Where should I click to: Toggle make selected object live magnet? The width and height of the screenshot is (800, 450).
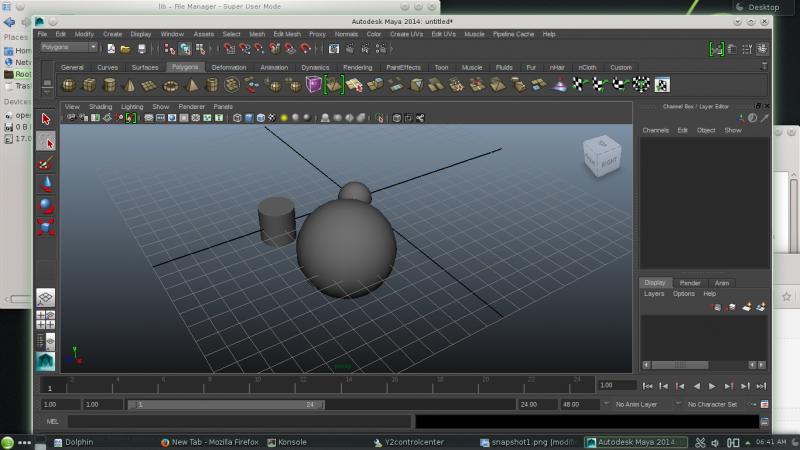click(x=305, y=49)
